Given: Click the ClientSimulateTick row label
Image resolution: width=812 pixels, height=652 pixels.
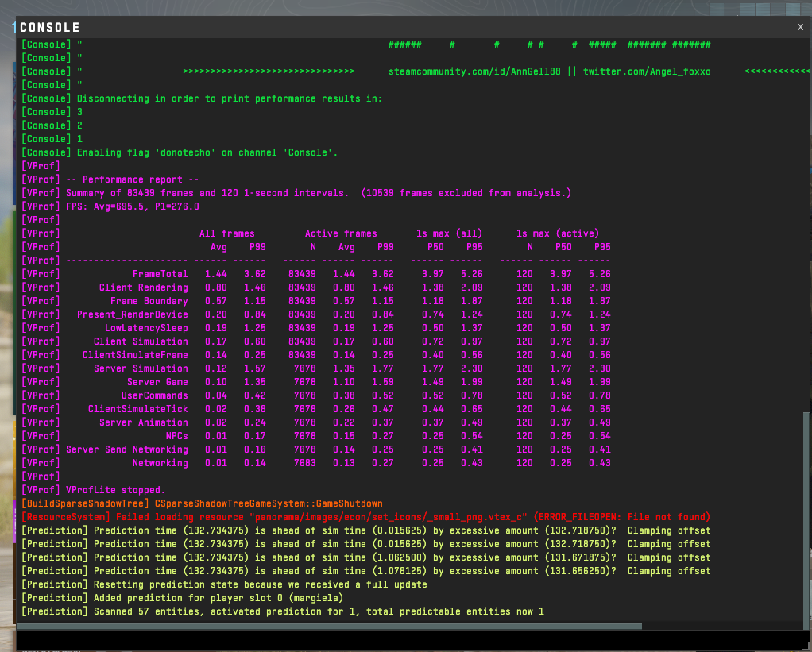Looking at the screenshot, I should point(137,409).
